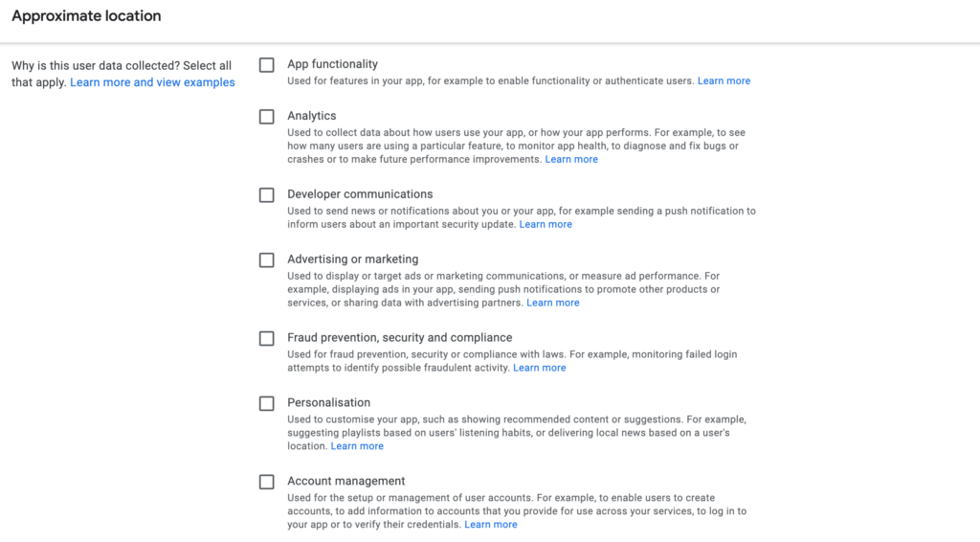980x542 pixels.
Task: Visit Learn more link under Personalisation
Action: click(357, 447)
